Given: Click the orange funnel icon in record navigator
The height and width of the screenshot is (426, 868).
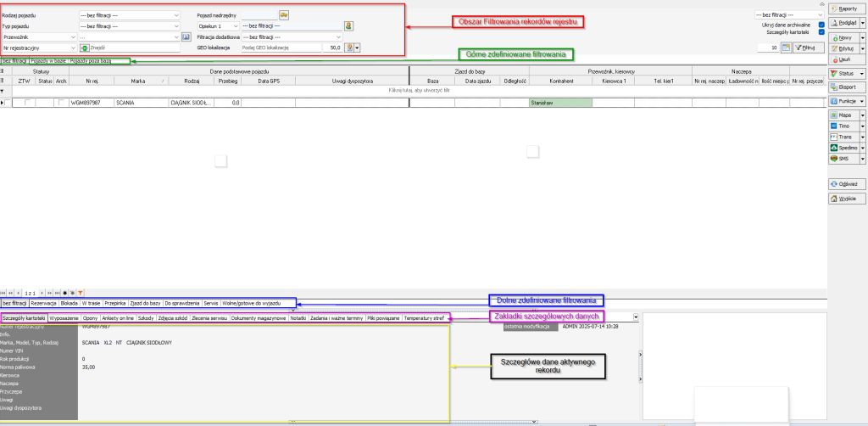Looking at the screenshot, I should click(x=81, y=291).
